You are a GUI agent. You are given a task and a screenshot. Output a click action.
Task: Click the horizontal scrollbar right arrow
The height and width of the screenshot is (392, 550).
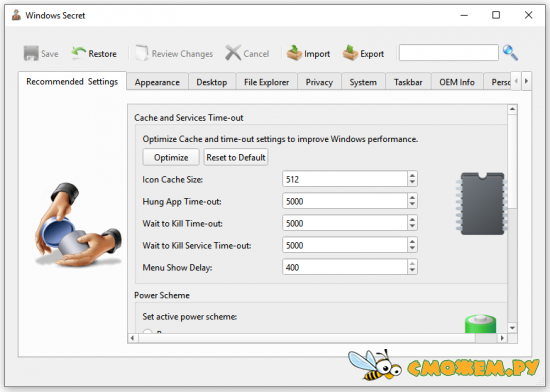[x=502, y=338]
